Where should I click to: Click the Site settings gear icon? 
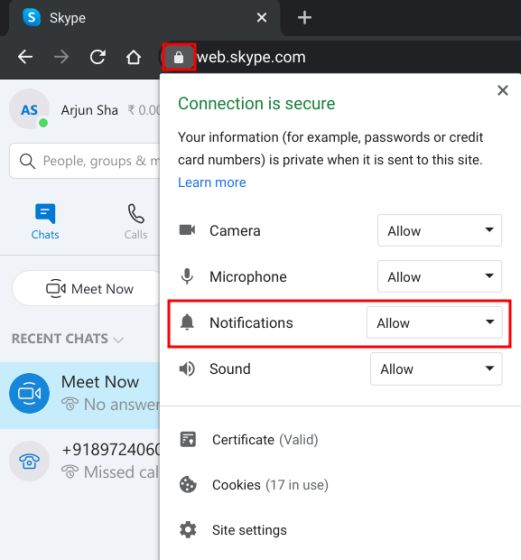(x=188, y=530)
